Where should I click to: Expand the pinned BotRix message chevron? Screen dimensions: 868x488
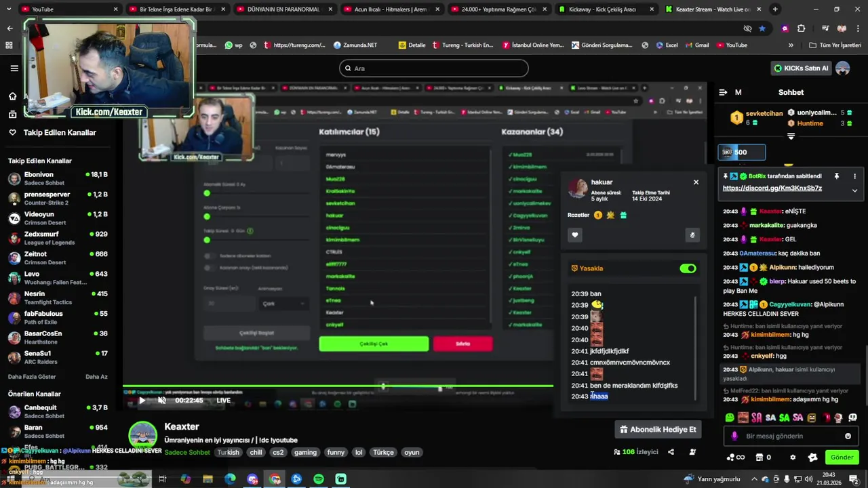(x=854, y=190)
